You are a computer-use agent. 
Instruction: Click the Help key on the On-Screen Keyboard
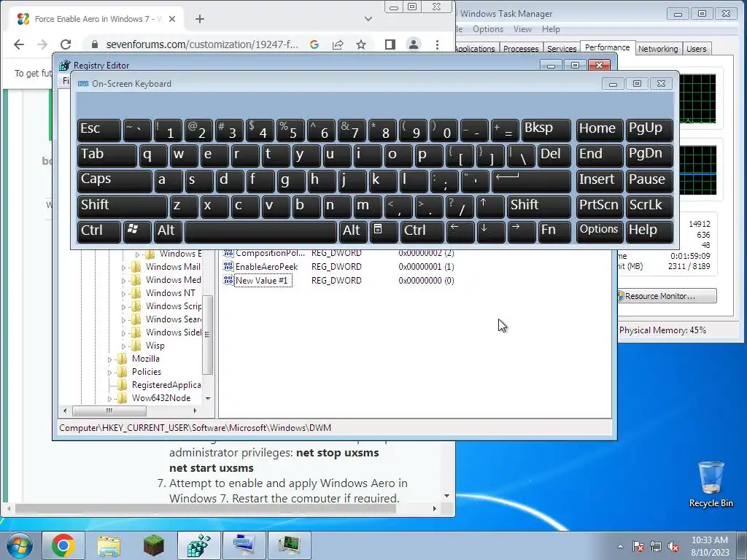(x=649, y=231)
